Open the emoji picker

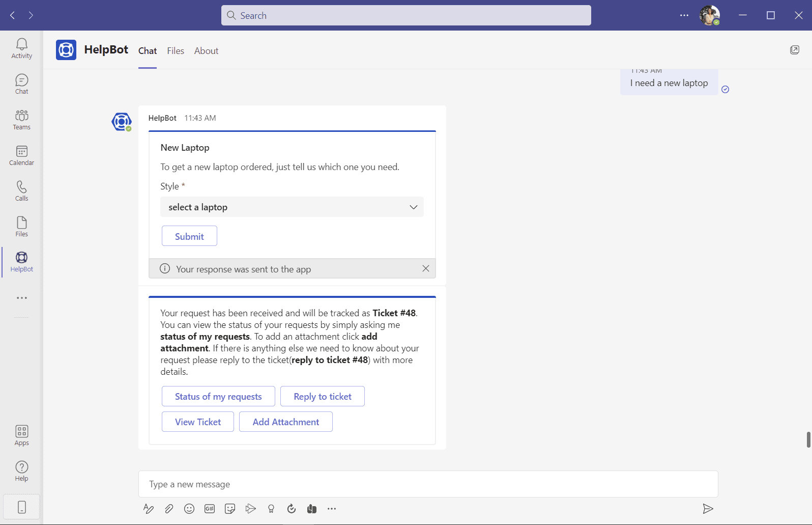[x=189, y=509]
